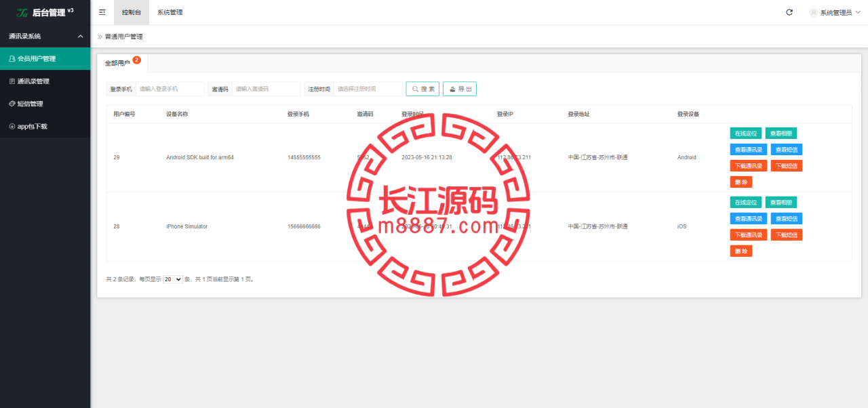Select the 全部用户 tab

122,63
